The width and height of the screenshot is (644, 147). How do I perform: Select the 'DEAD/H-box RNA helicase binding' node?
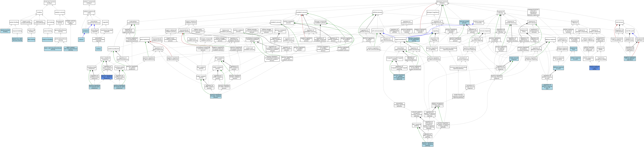tap(17, 40)
